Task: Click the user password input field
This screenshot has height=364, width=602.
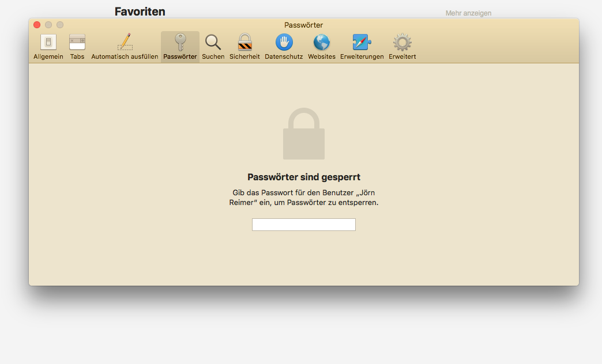Action: (304, 225)
